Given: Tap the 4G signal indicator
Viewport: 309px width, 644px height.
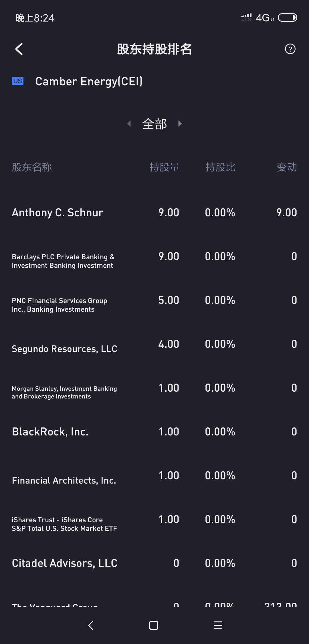Looking at the screenshot, I should [x=265, y=18].
